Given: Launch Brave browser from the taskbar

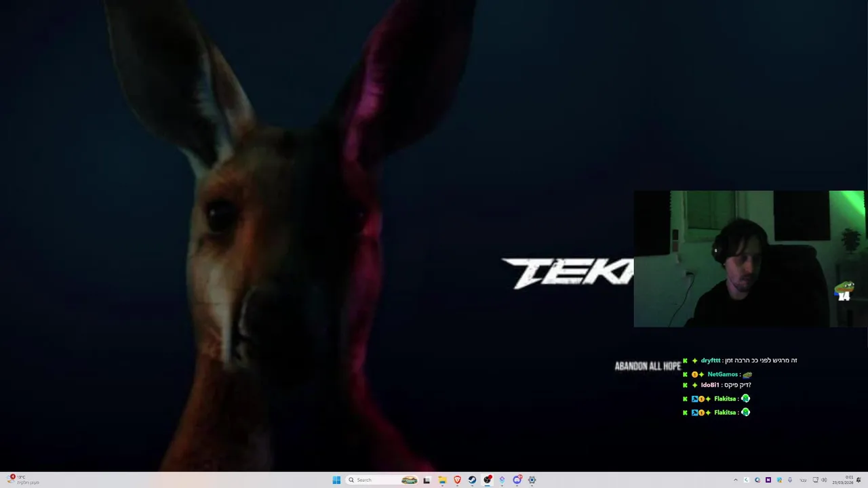Looking at the screenshot, I should (x=457, y=480).
